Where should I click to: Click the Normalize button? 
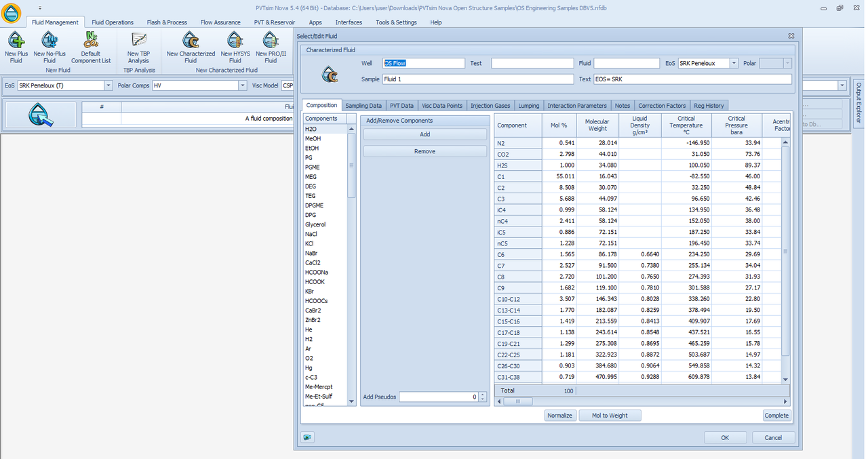(x=560, y=416)
